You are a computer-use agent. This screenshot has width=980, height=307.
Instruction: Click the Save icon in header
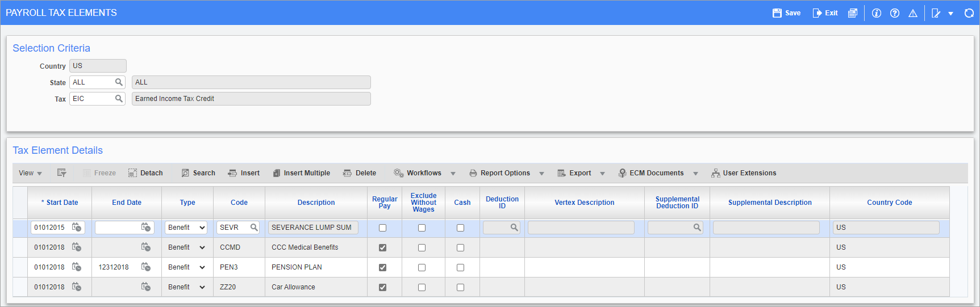tap(777, 13)
